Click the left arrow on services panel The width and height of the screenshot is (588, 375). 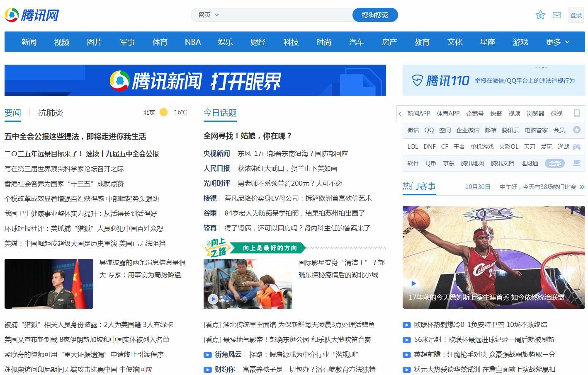click(x=400, y=114)
